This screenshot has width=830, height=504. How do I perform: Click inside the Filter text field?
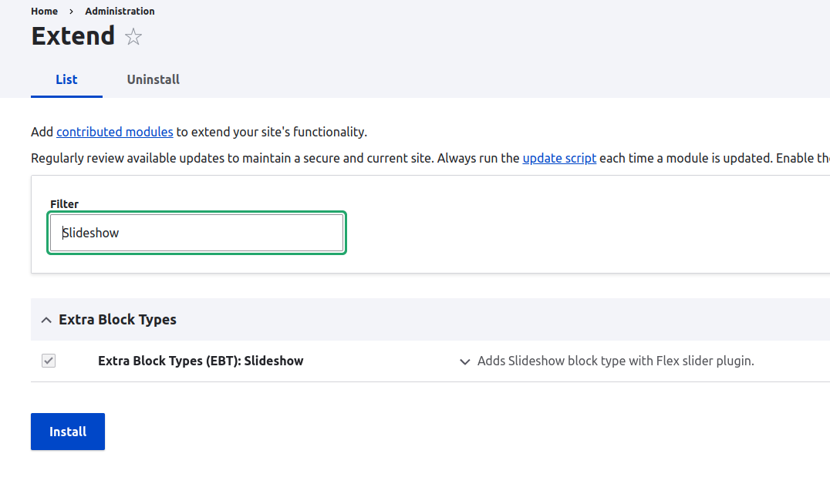point(197,233)
